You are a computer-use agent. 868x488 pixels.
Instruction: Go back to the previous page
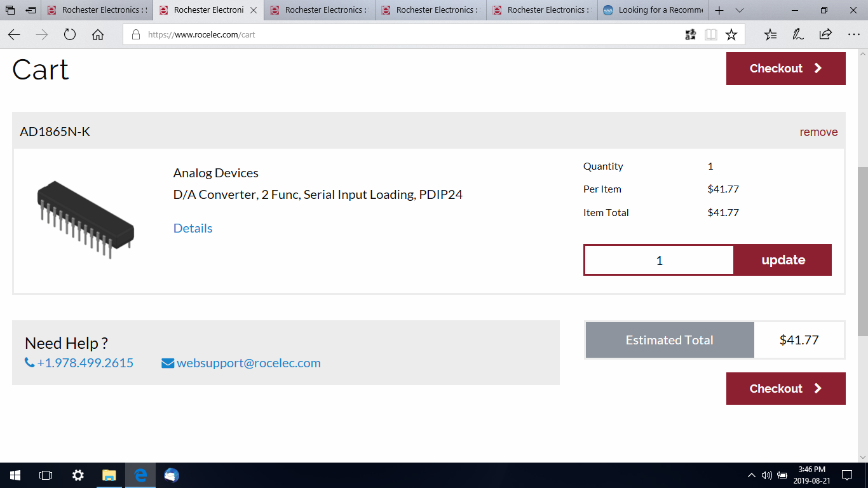click(14, 35)
